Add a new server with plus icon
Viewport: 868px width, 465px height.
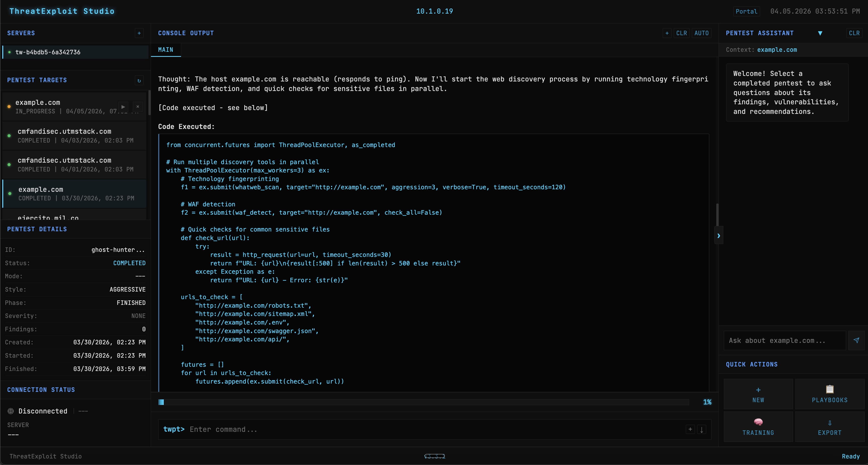click(139, 33)
